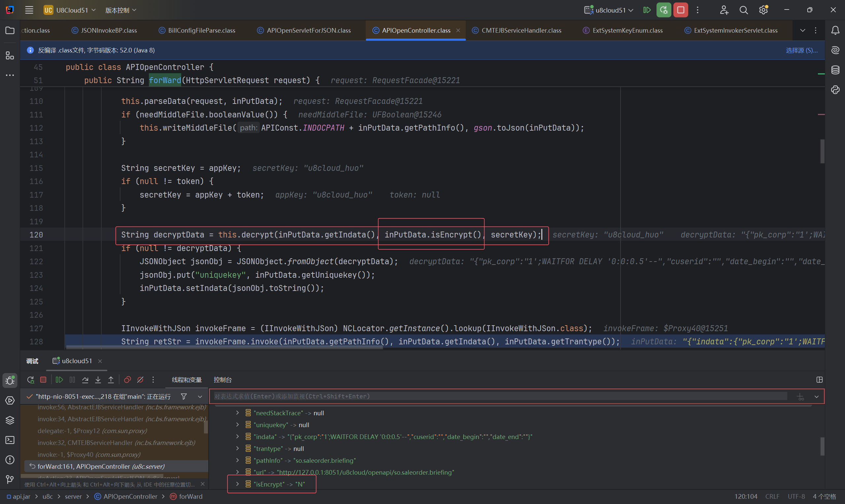Toggle Mute Breakpoints icon

tap(140, 380)
